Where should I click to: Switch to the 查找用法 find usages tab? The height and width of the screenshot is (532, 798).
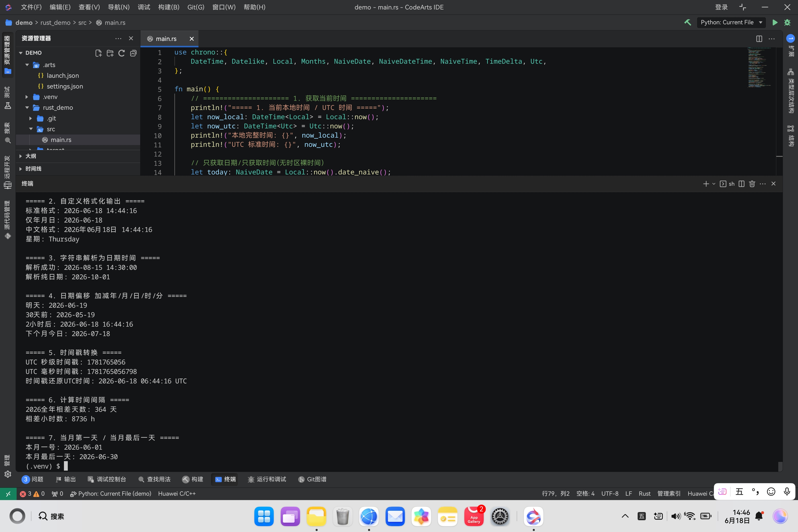(x=154, y=479)
